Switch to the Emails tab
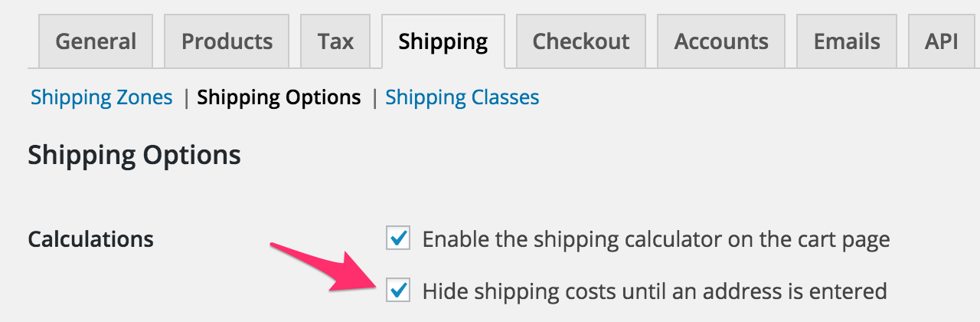The image size is (980, 322). pos(847,41)
